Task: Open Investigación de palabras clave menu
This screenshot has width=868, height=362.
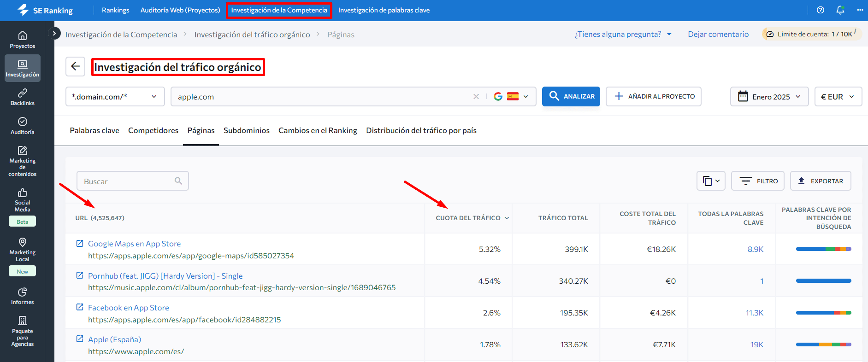Action: coord(384,10)
